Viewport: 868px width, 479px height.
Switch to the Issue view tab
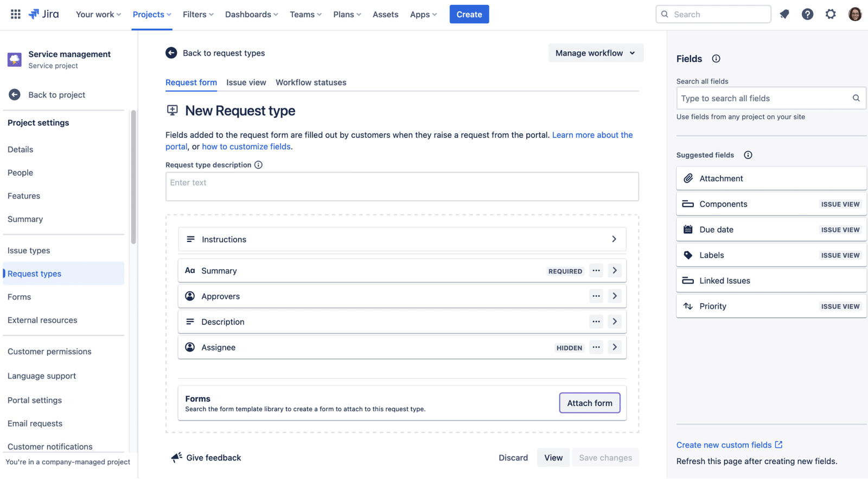(x=246, y=82)
